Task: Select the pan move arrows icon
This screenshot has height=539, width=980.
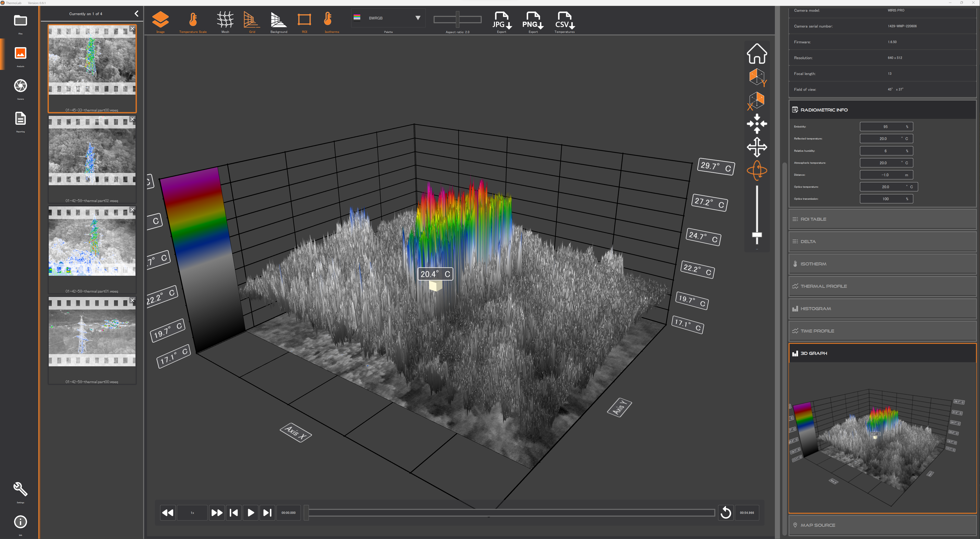Action: [x=757, y=147]
